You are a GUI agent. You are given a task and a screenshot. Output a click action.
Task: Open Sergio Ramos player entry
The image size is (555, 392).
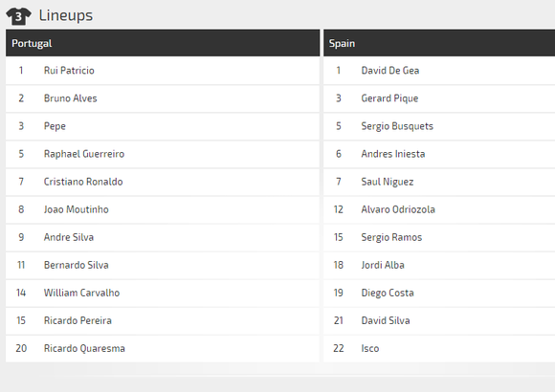click(x=391, y=237)
